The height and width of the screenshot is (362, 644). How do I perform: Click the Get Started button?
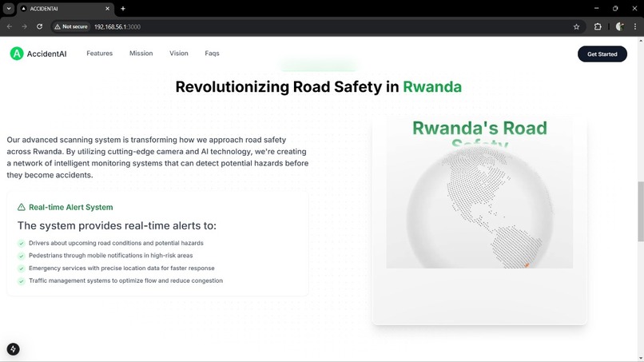coord(602,54)
